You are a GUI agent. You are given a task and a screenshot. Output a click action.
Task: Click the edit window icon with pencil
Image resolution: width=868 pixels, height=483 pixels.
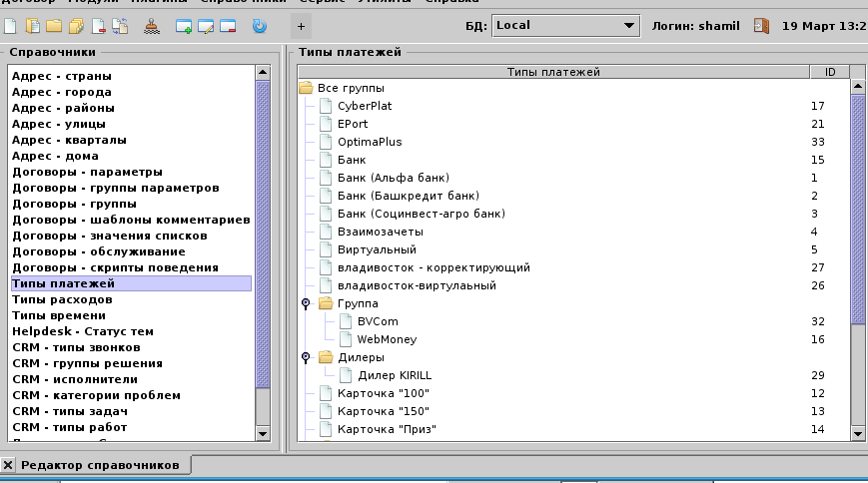(206, 26)
